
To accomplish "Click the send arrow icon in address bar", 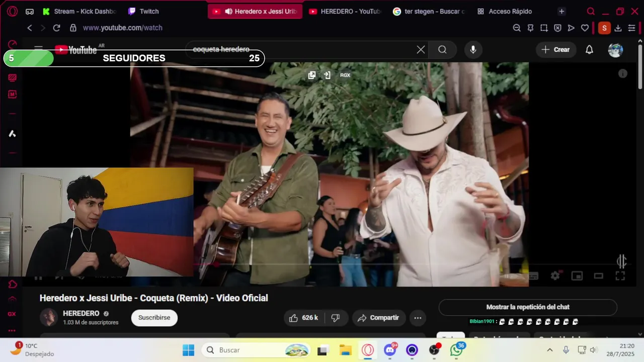I will click(571, 28).
